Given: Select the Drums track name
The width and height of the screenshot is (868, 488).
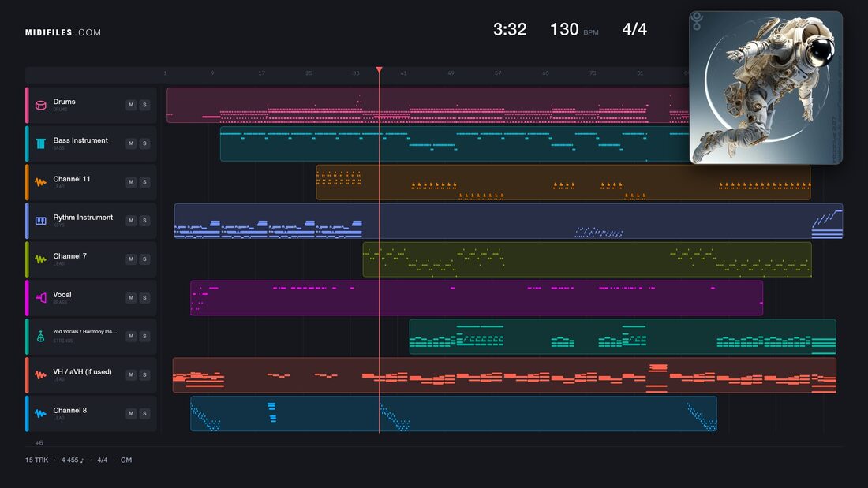Looking at the screenshot, I should pyautogui.click(x=64, y=102).
